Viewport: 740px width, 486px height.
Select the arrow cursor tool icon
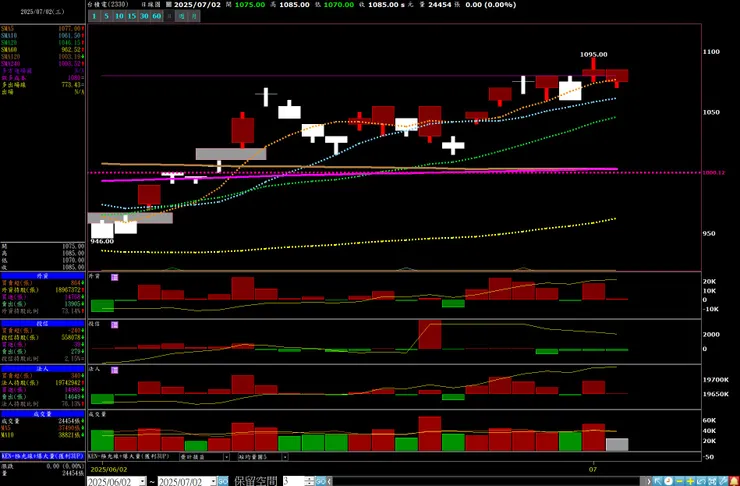point(658,481)
